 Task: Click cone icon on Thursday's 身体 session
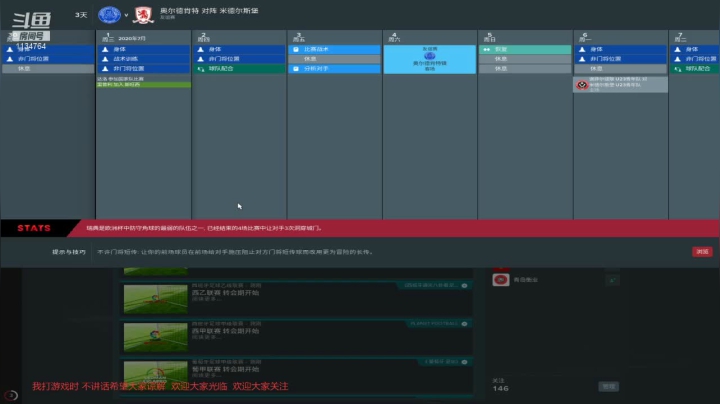point(201,49)
